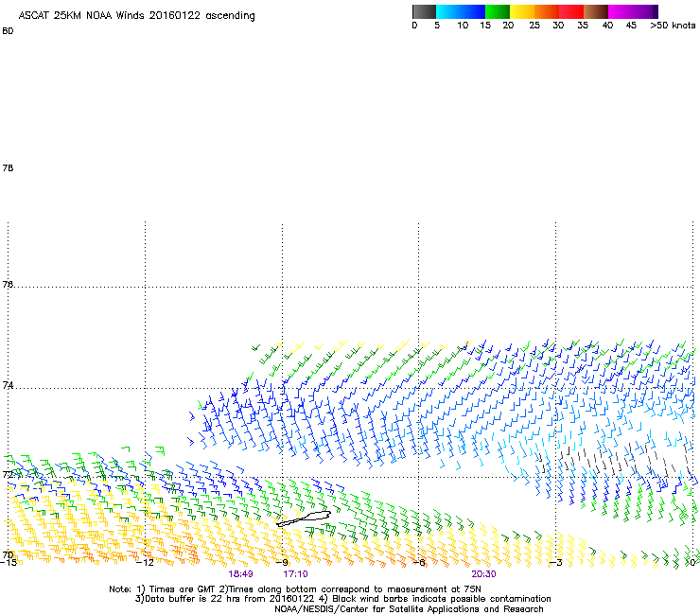700x615 pixels.
Task: Select the legend tick label '45'
Action: 631,26
